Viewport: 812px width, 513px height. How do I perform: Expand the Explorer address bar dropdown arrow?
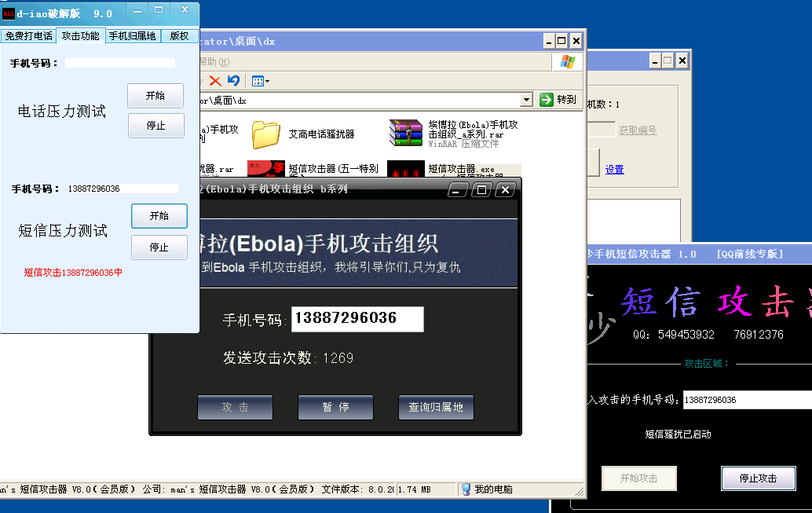click(526, 100)
